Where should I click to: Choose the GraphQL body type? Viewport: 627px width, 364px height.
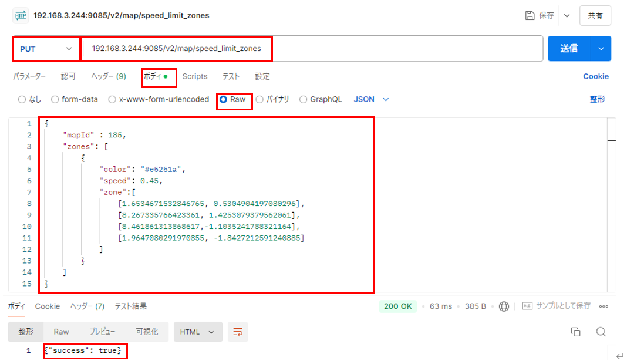pyautogui.click(x=304, y=100)
